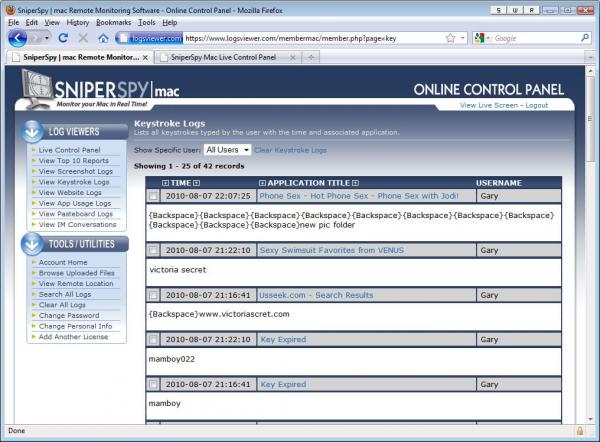Click the sort icon right of APPLICATION TITLE
Viewport: 600px width, 442px height.
click(355, 183)
